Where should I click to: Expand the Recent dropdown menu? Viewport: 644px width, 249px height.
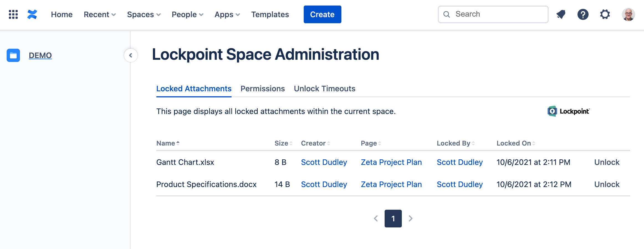(100, 14)
